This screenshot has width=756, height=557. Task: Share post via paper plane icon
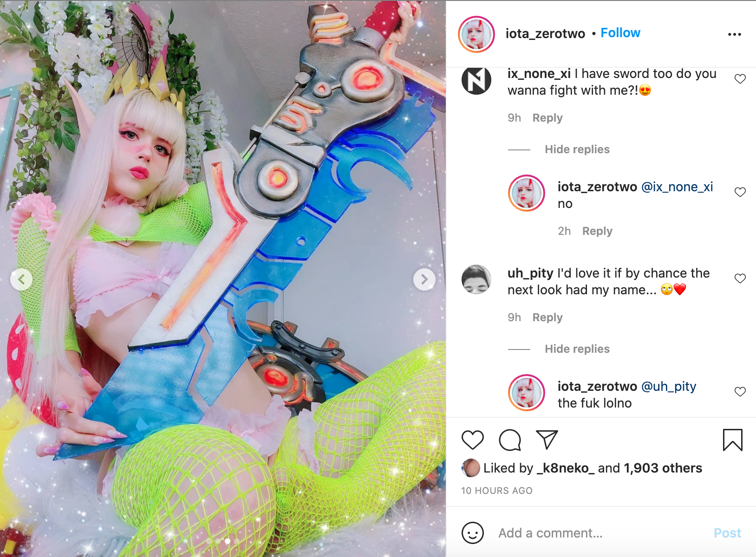coord(547,440)
